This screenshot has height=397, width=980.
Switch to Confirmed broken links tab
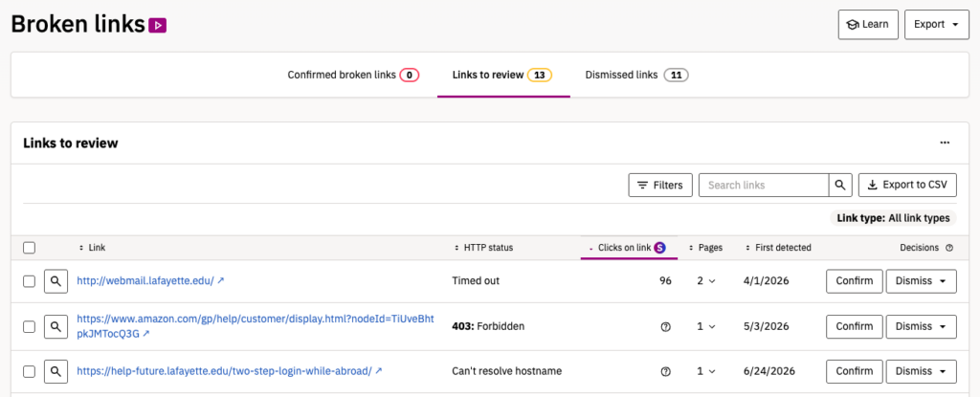click(353, 75)
